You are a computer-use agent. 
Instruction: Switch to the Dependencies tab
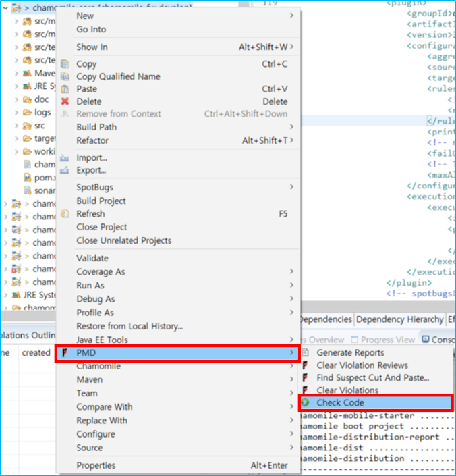[x=325, y=319]
